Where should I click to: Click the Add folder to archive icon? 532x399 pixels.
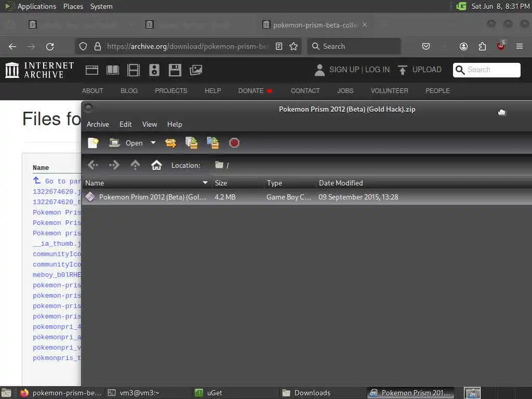(x=213, y=143)
